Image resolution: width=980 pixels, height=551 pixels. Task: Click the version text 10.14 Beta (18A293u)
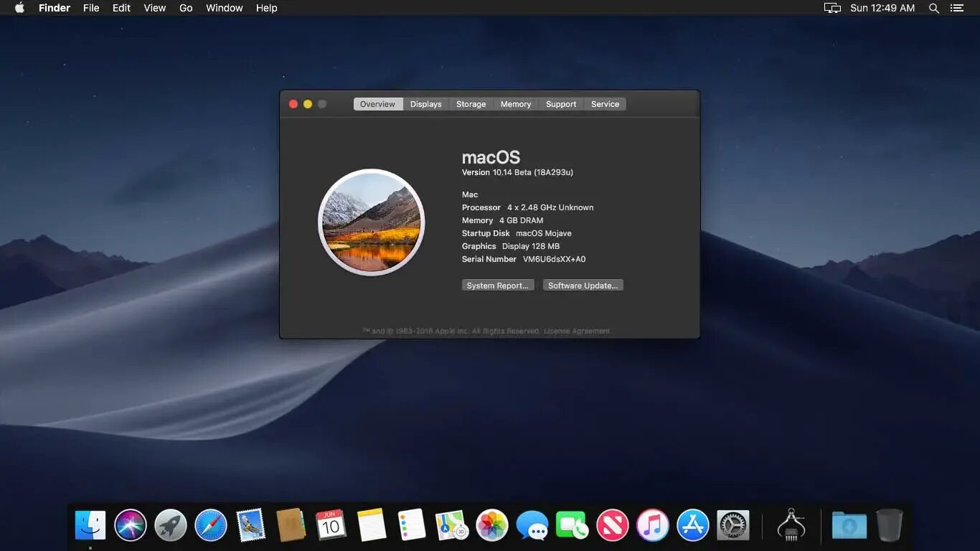(x=533, y=172)
